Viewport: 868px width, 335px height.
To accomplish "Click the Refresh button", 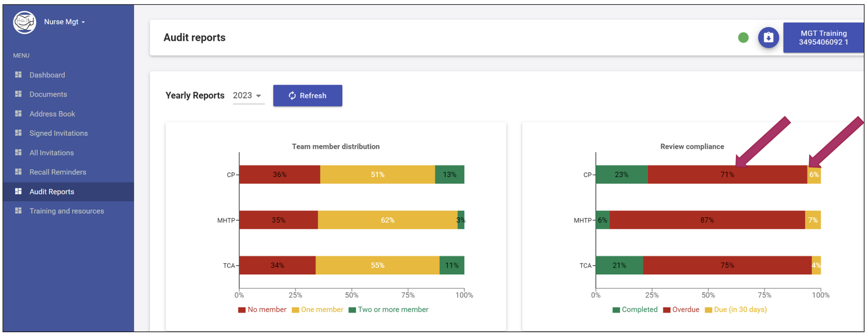I will [x=308, y=95].
